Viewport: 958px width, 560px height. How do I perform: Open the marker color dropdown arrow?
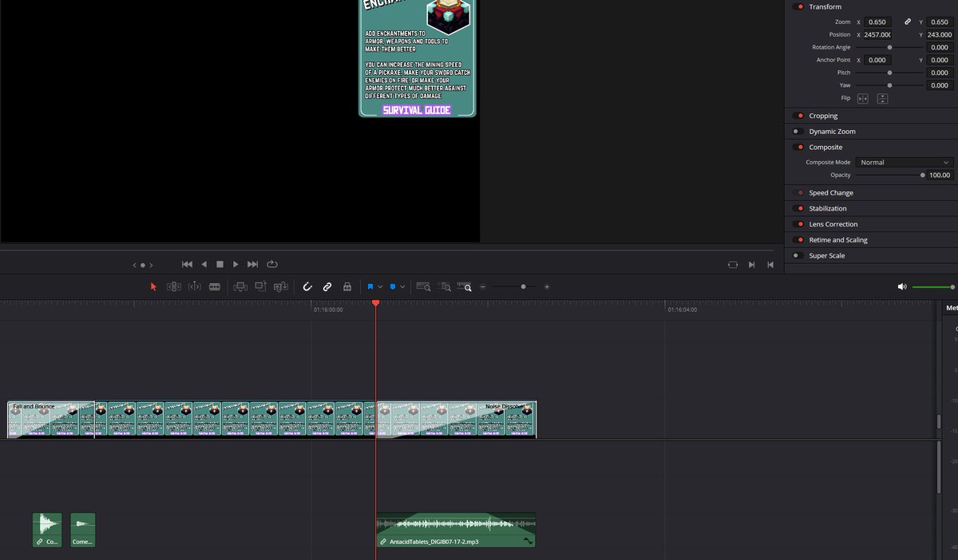402,286
